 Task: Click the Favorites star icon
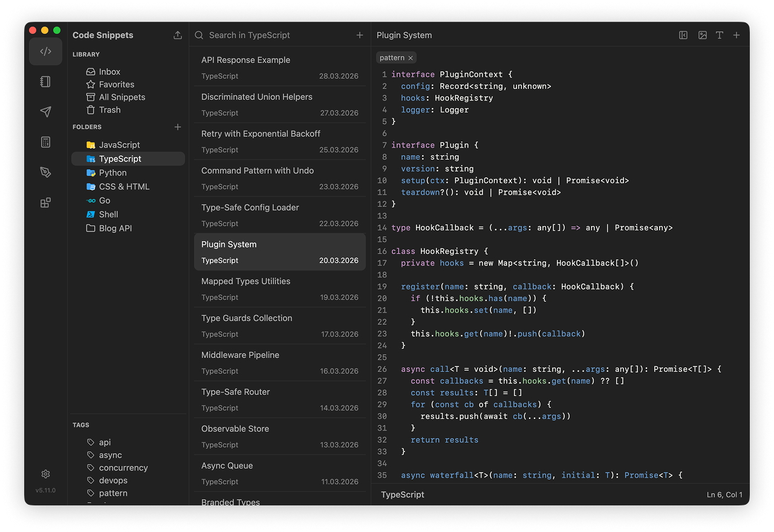[91, 85]
